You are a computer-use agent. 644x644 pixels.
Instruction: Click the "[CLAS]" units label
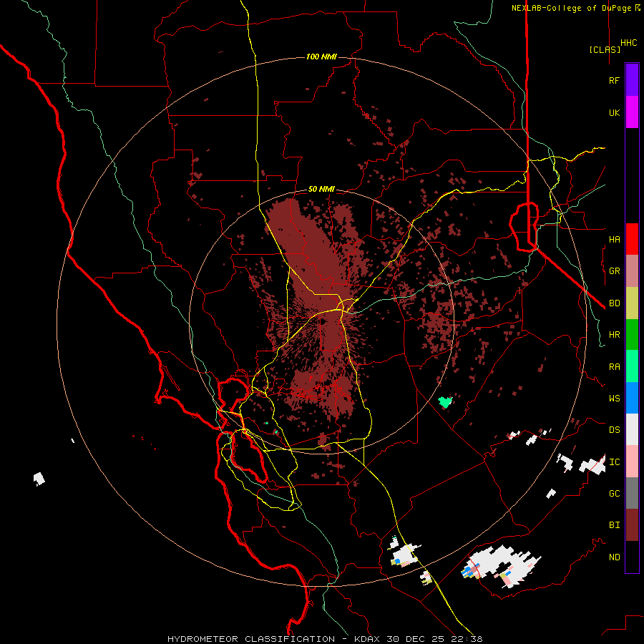pos(605,49)
